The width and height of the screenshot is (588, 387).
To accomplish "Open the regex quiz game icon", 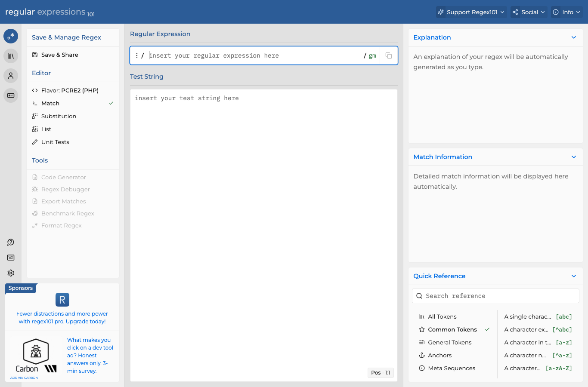I will click(11, 95).
